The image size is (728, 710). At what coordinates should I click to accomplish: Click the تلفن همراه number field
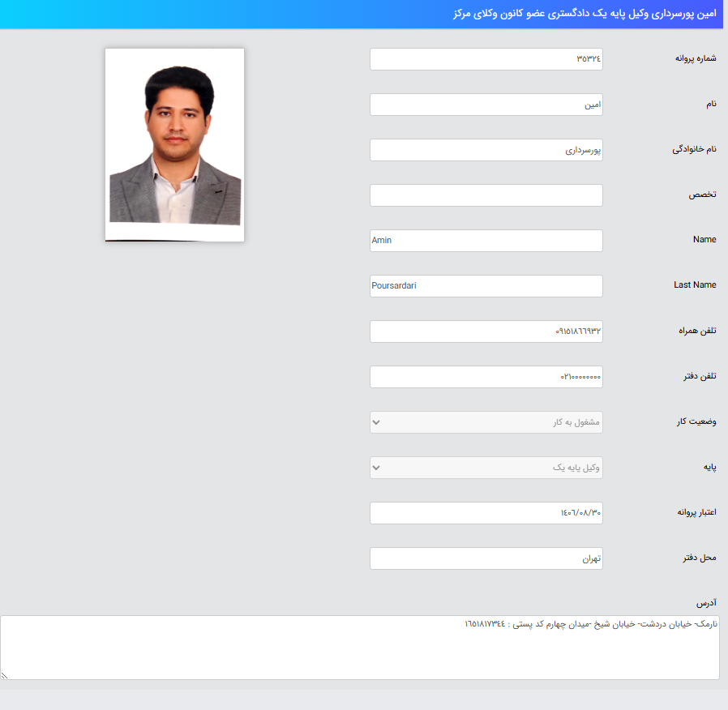[x=486, y=331]
